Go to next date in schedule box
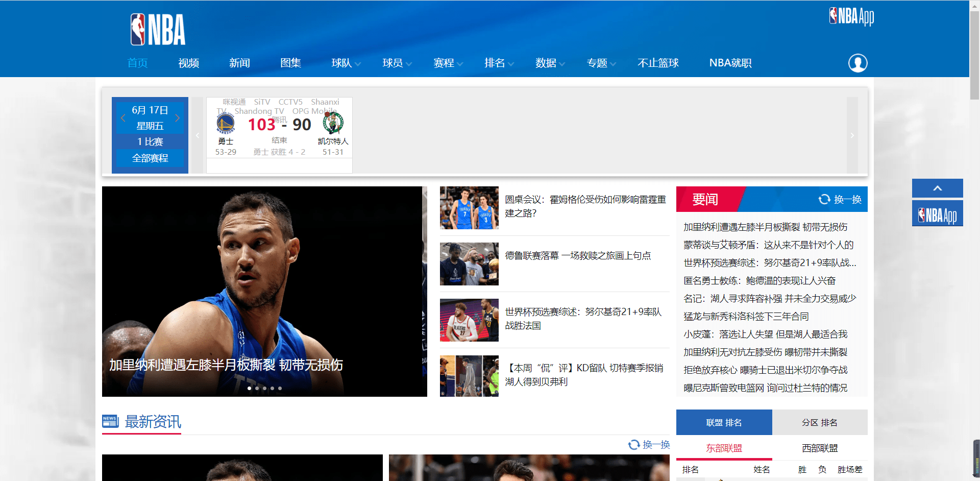This screenshot has height=481, width=980. point(177,117)
